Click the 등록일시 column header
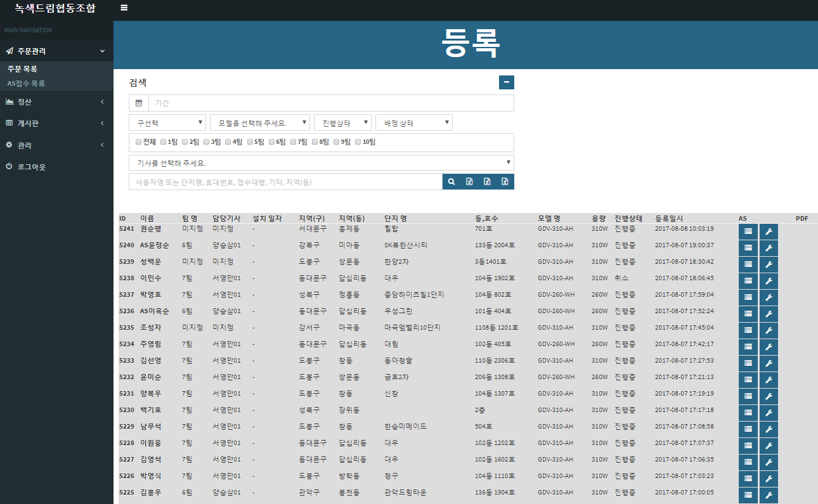 669,218
